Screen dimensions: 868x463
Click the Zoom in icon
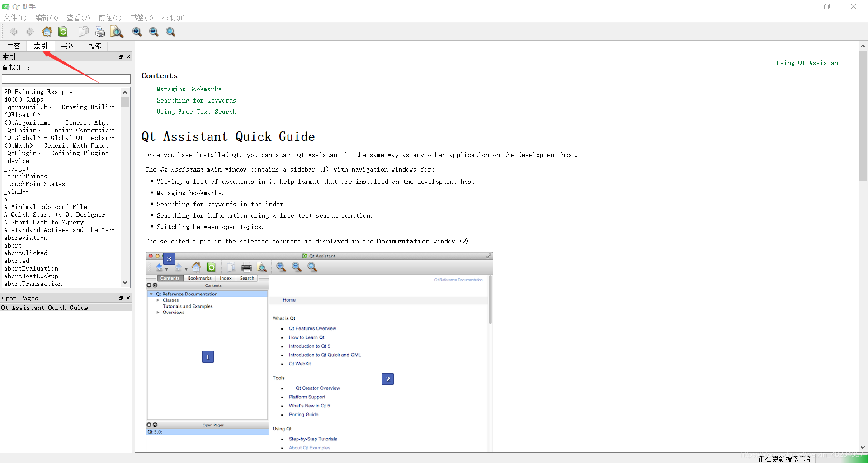point(137,32)
